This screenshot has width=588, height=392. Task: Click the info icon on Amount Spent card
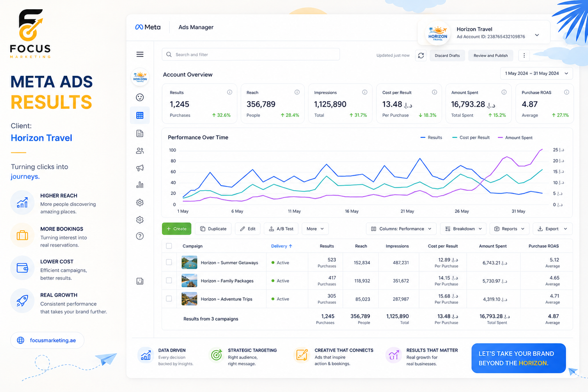click(504, 92)
